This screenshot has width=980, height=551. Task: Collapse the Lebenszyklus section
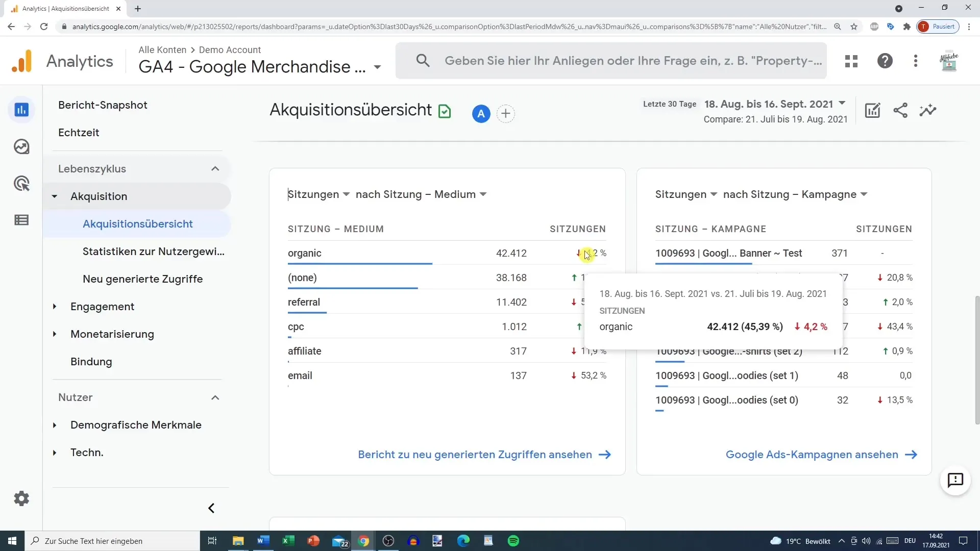click(x=215, y=169)
